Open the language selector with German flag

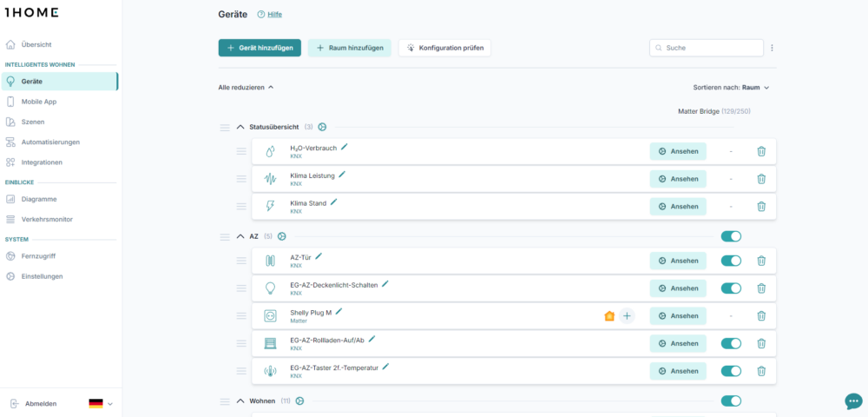pos(101,404)
